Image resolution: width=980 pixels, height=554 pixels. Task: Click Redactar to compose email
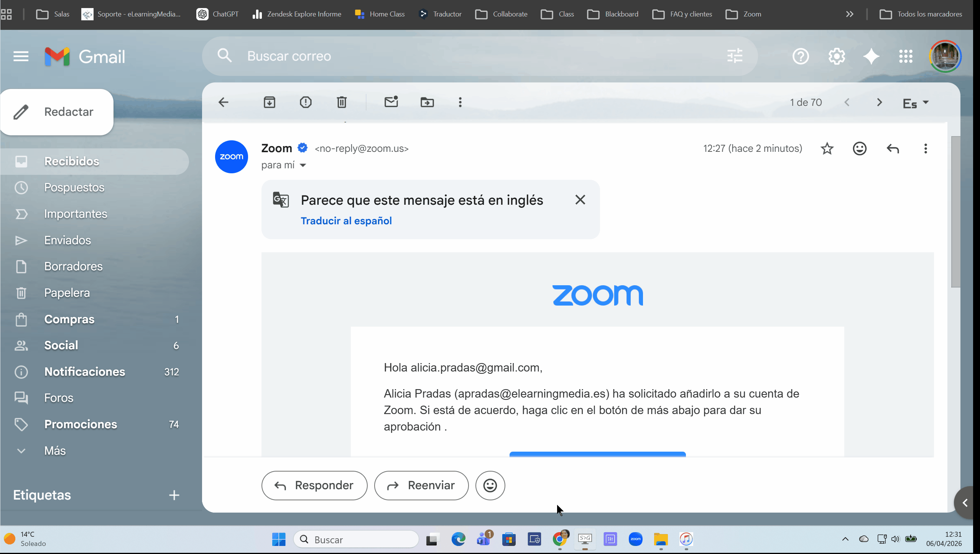[x=57, y=112]
